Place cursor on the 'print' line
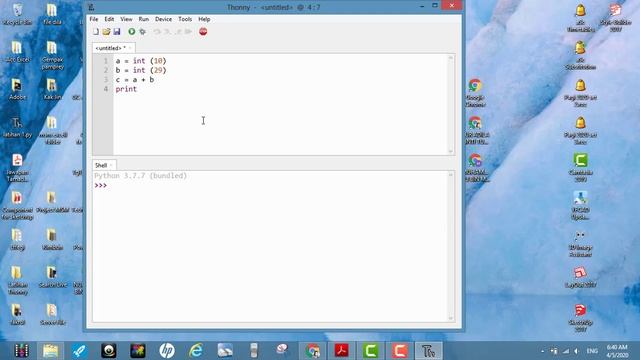This screenshot has height=360, width=640. click(x=126, y=89)
